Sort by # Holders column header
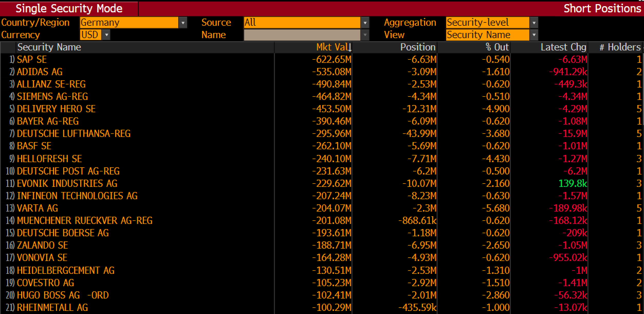 620,47
